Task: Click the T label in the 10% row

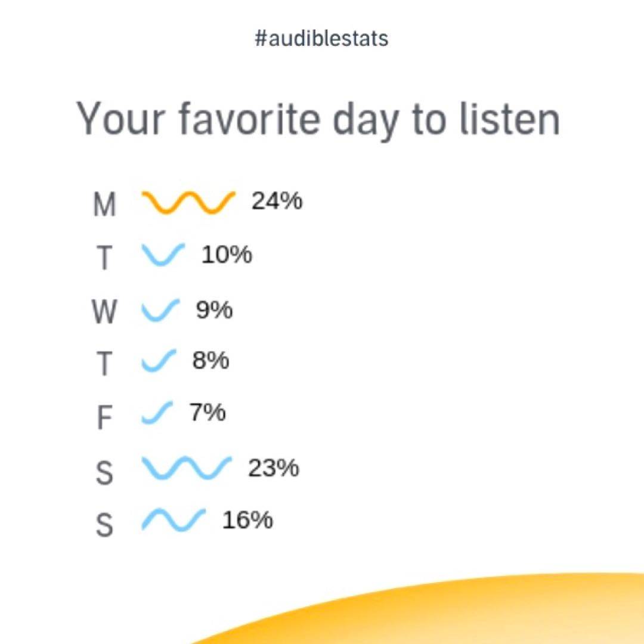Action: pyautogui.click(x=104, y=258)
